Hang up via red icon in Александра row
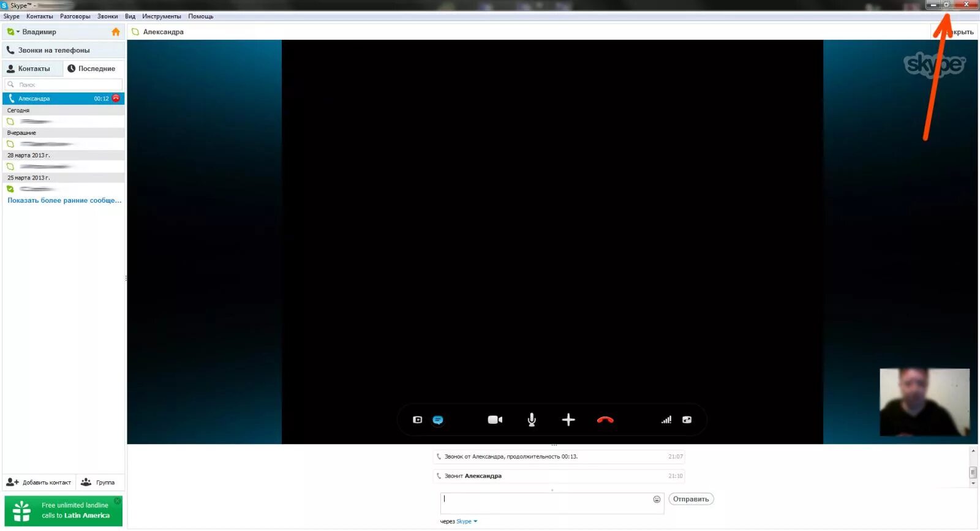This screenshot has height=531, width=980. pyautogui.click(x=116, y=99)
